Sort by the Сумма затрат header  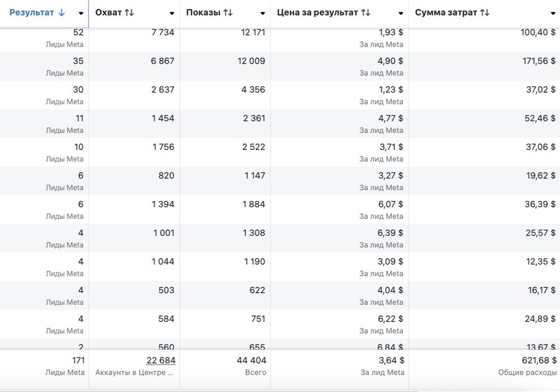(x=446, y=12)
